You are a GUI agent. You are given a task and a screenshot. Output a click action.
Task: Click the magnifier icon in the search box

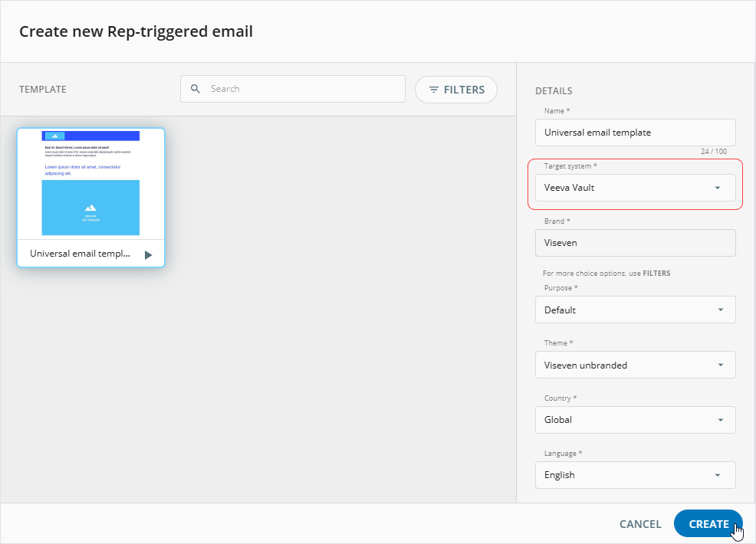(196, 89)
